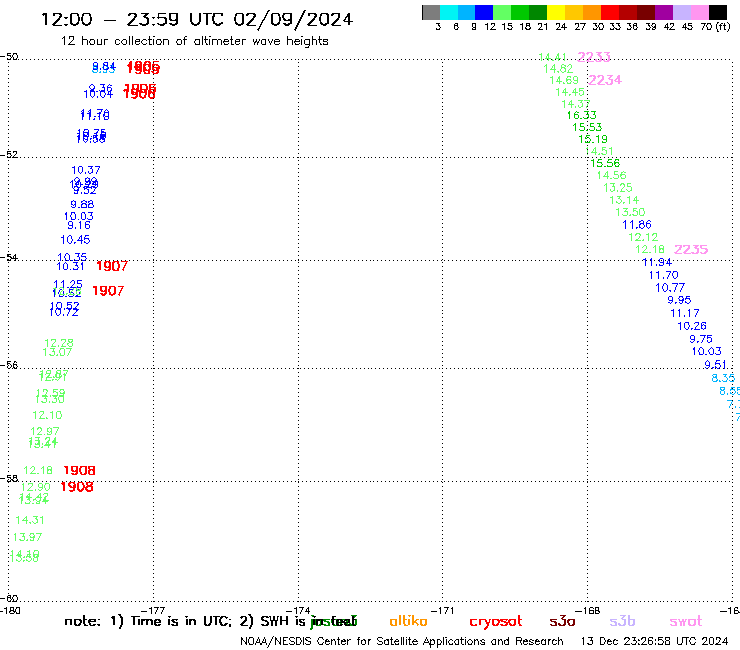Viewport: 740px width, 650px height.
Task: Click the blue value 9.95
Action: pos(679,300)
